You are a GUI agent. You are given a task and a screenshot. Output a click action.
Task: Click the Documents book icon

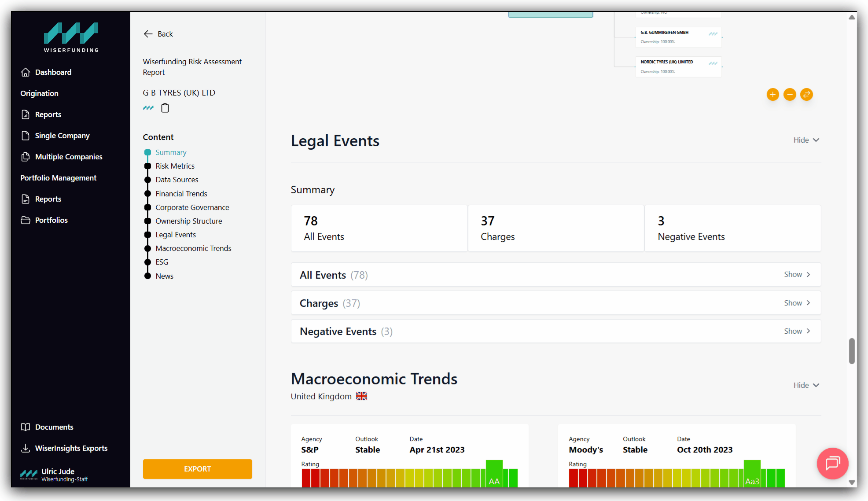click(x=26, y=427)
